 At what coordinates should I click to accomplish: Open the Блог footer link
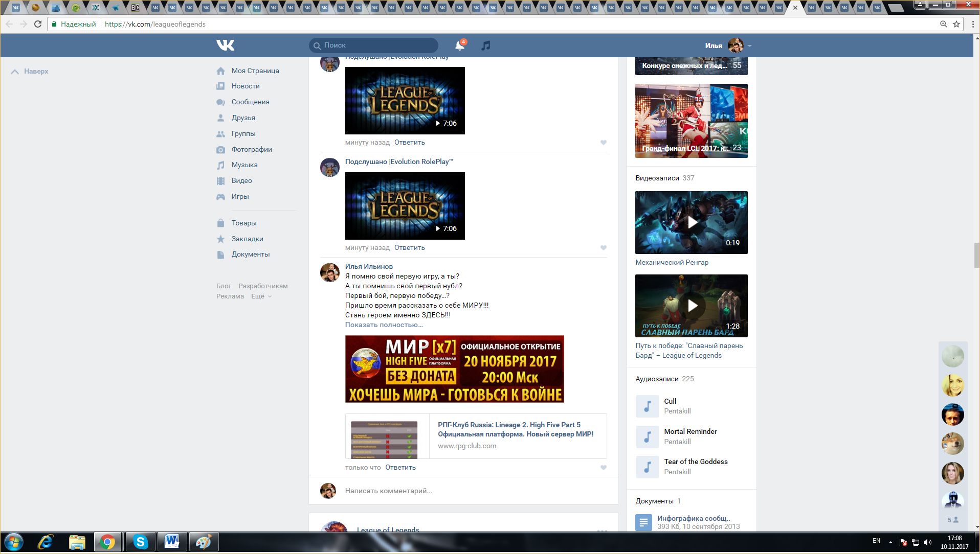(x=224, y=286)
